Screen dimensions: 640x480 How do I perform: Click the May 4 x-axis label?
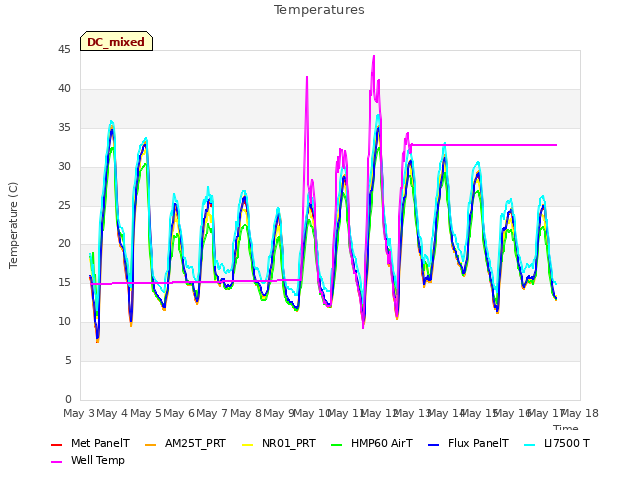(x=112, y=413)
